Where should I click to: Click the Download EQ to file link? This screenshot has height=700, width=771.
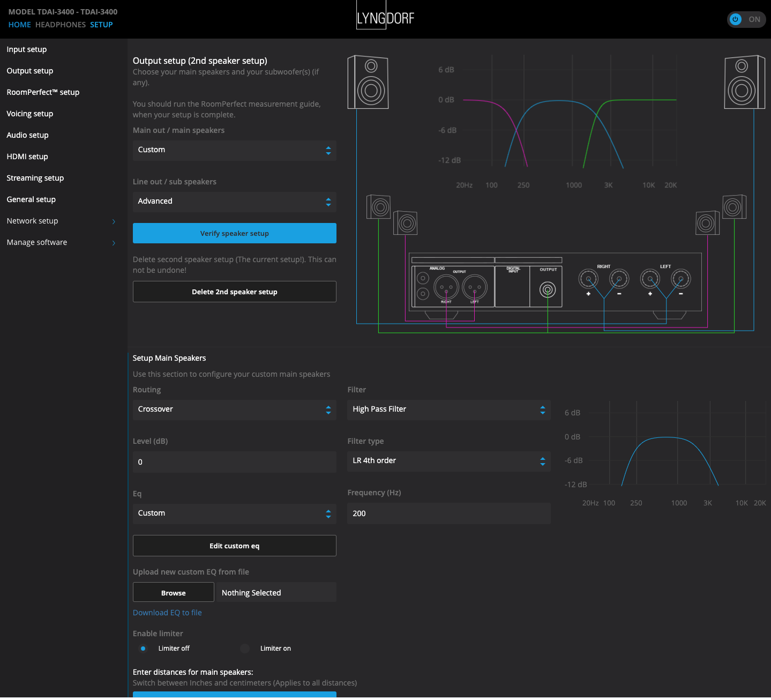coord(167,613)
